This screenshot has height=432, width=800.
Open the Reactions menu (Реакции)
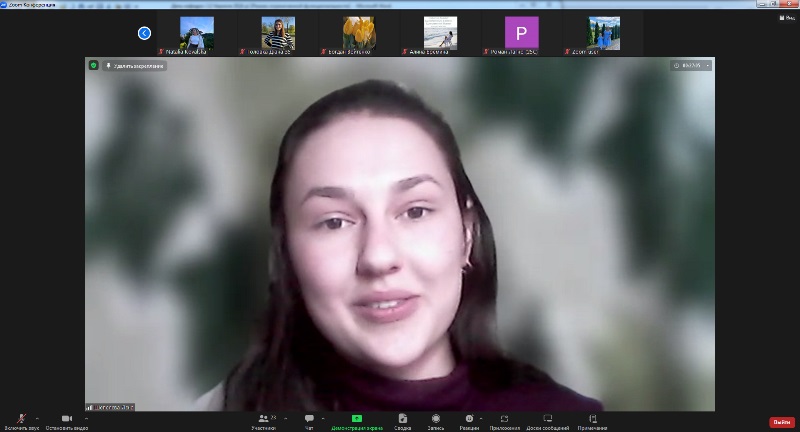tap(469, 422)
